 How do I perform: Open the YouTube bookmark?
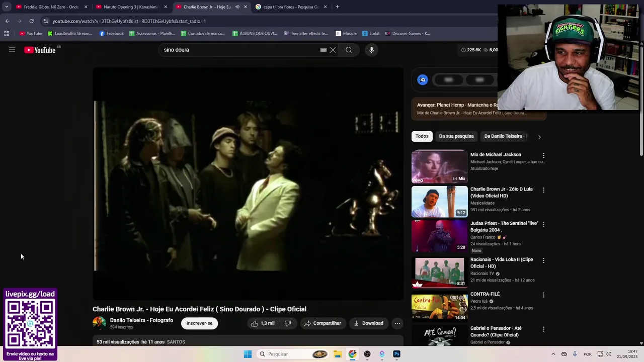pyautogui.click(x=31, y=34)
